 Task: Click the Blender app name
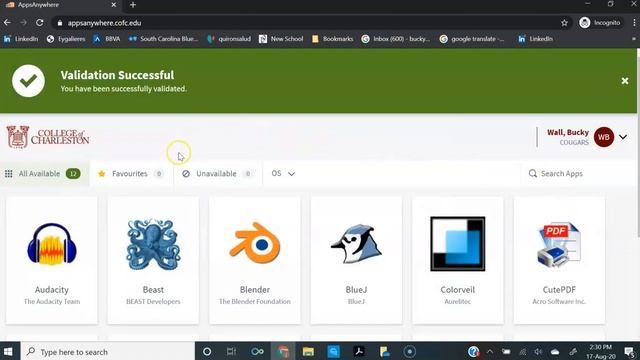(255, 289)
